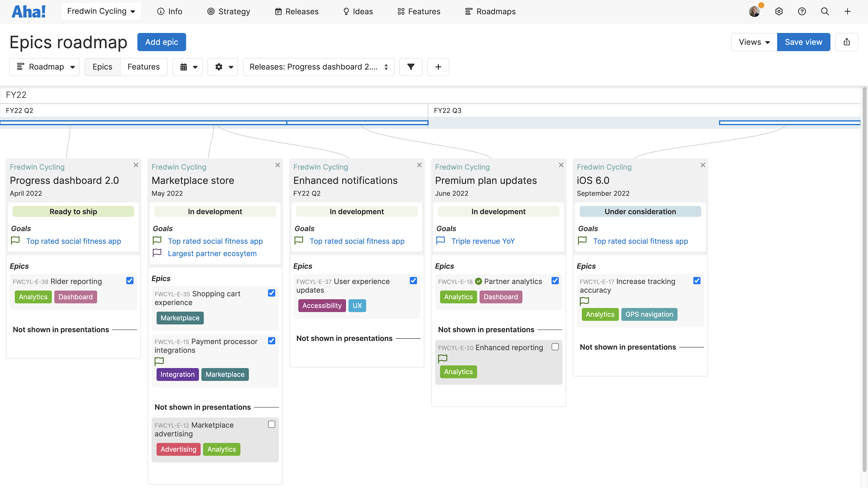The height and width of the screenshot is (488, 868).
Task: Open the Releases section
Action: tap(296, 11)
